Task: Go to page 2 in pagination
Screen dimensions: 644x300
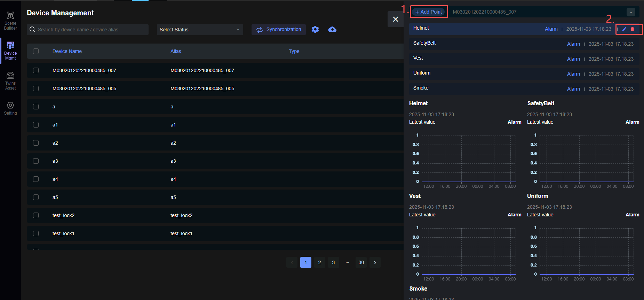Action: (319, 262)
